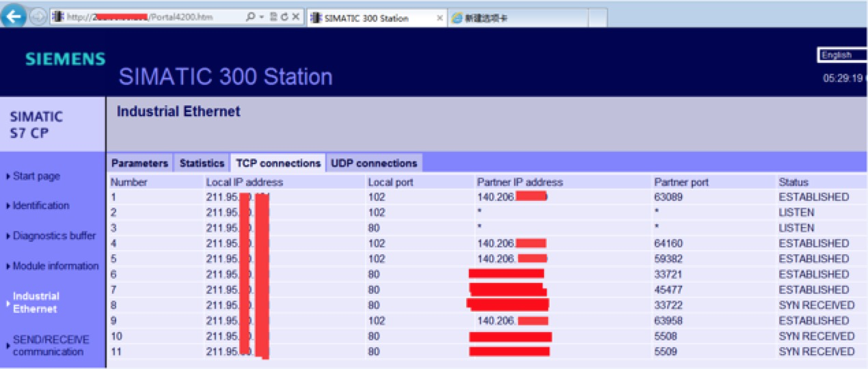Screen dimensions: 868x369
Task: Open Module information in the sidebar
Action: coord(56,266)
